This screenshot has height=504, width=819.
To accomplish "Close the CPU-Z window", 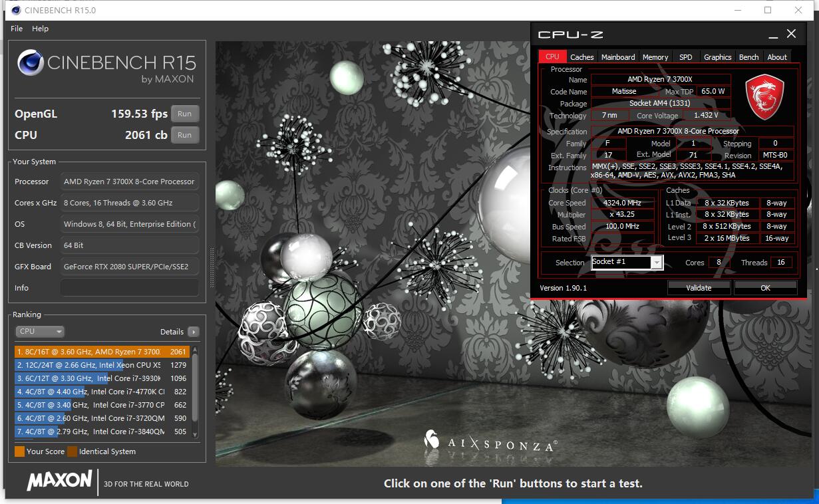I will (791, 34).
